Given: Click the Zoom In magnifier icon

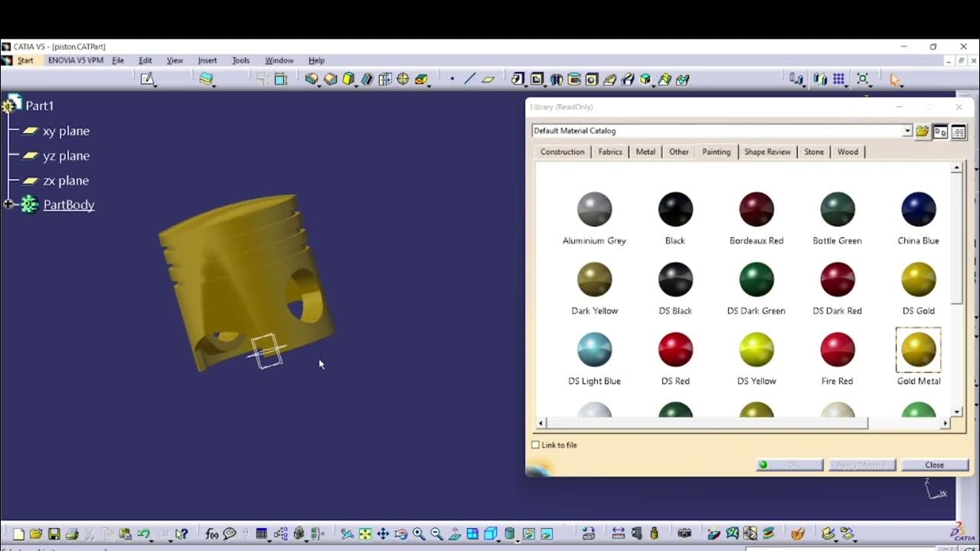Looking at the screenshot, I should (419, 534).
